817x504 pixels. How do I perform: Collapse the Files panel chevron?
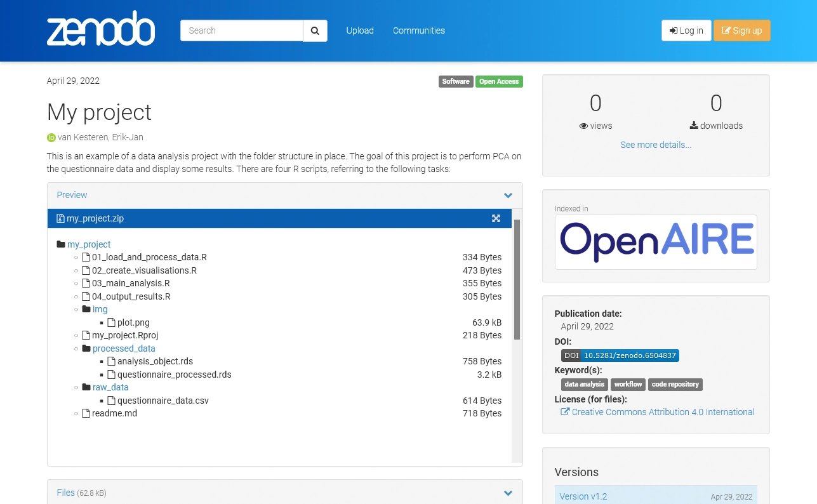508,493
